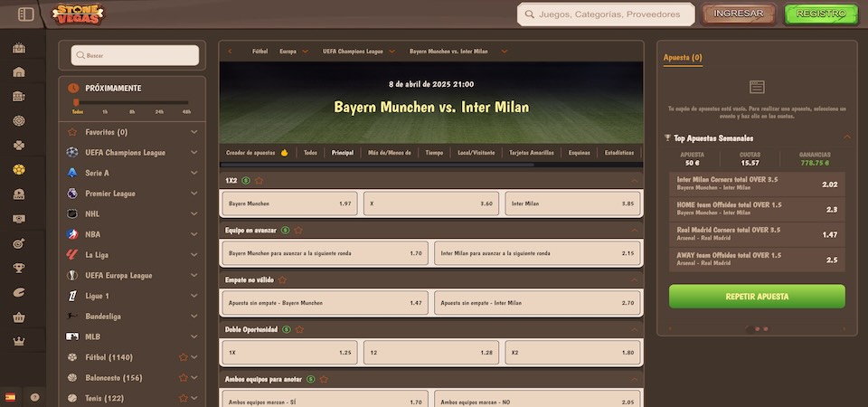This screenshot has width=868, height=407.
Task: Set the upcoming filter to 24h
Action: pos(159,112)
